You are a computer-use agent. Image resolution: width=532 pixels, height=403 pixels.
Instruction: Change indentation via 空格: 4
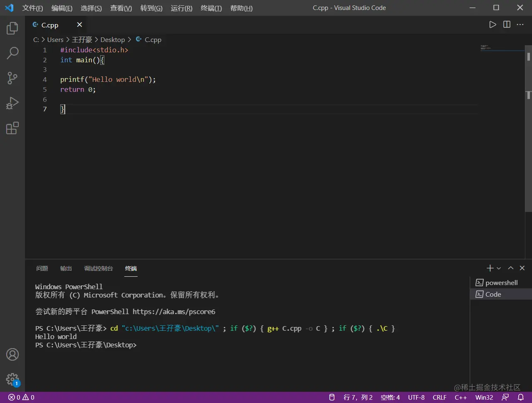[390, 398]
